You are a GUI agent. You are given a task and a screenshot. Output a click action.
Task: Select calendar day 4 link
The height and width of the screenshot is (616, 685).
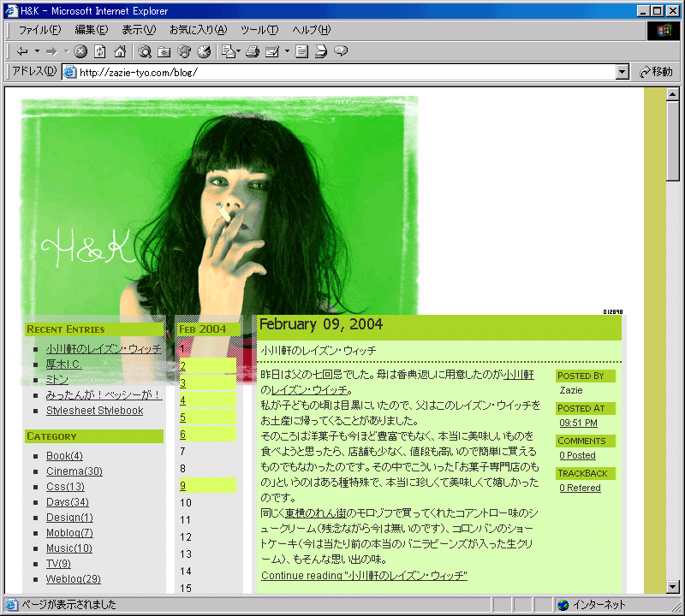click(182, 400)
